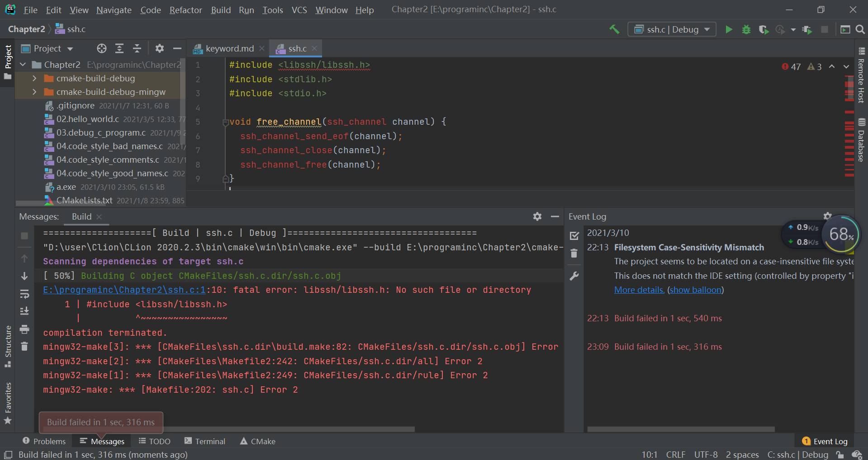Close the Build messages tab
Viewport: 868px width, 460px height.
click(99, 216)
